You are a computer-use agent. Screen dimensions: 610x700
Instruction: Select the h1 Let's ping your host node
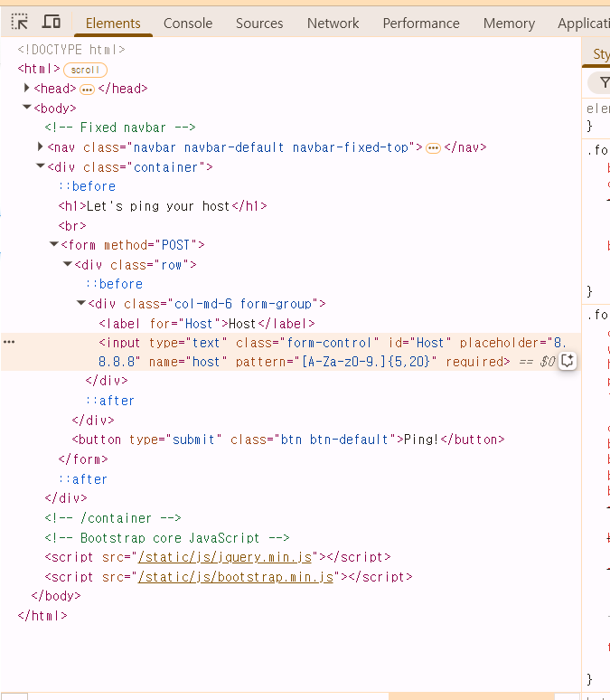point(163,206)
